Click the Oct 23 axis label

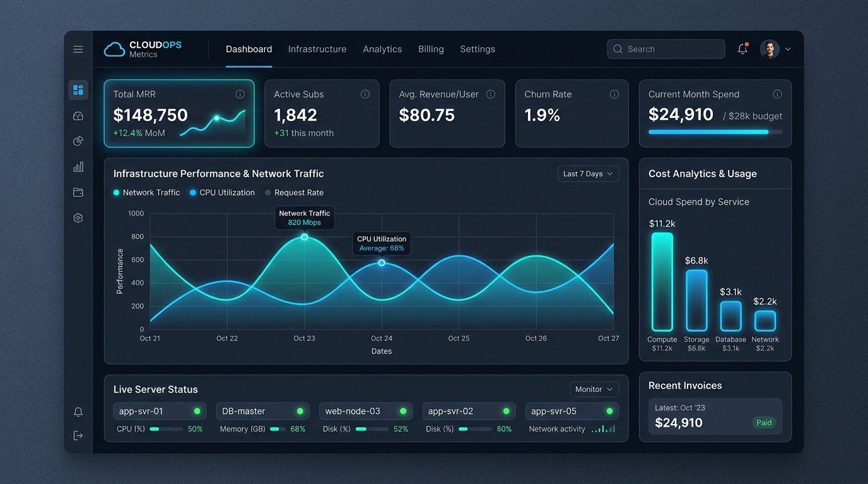[304, 338]
